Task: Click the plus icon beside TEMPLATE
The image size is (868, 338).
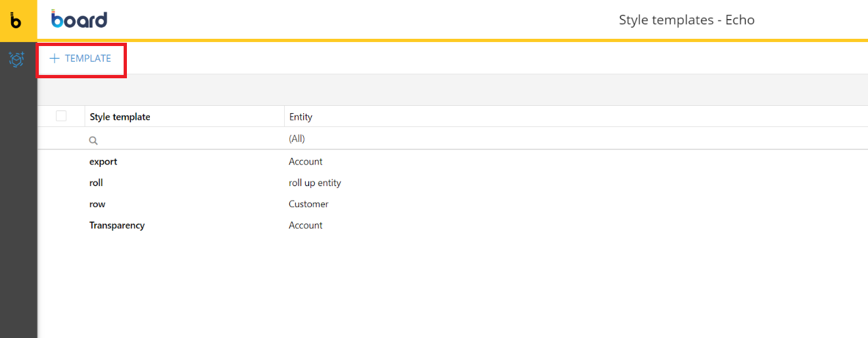Action: (x=55, y=59)
